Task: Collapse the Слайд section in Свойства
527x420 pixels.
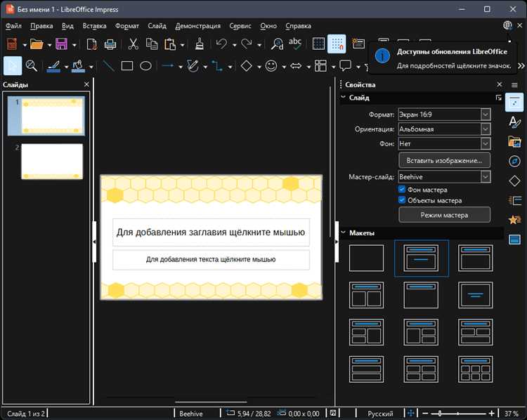Action: 343,98
